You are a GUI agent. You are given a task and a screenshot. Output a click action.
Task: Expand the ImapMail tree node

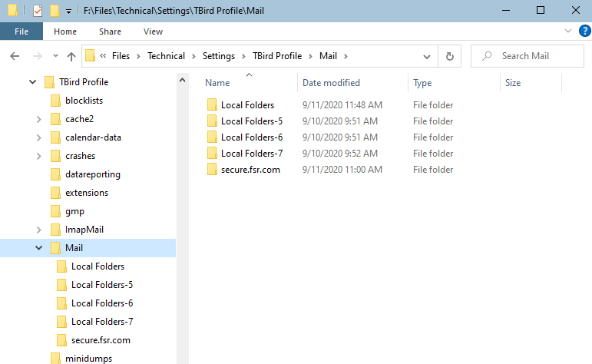click(39, 230)
